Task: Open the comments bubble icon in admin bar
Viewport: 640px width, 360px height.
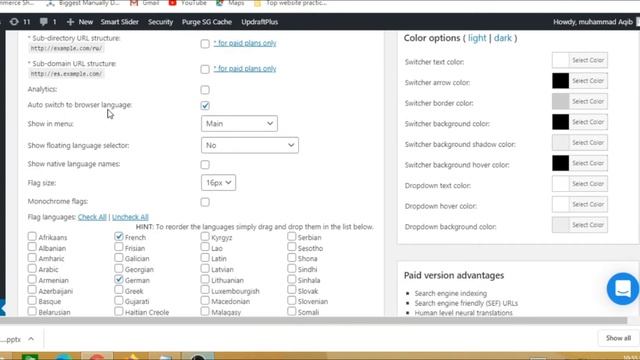Action: (44, 22)
